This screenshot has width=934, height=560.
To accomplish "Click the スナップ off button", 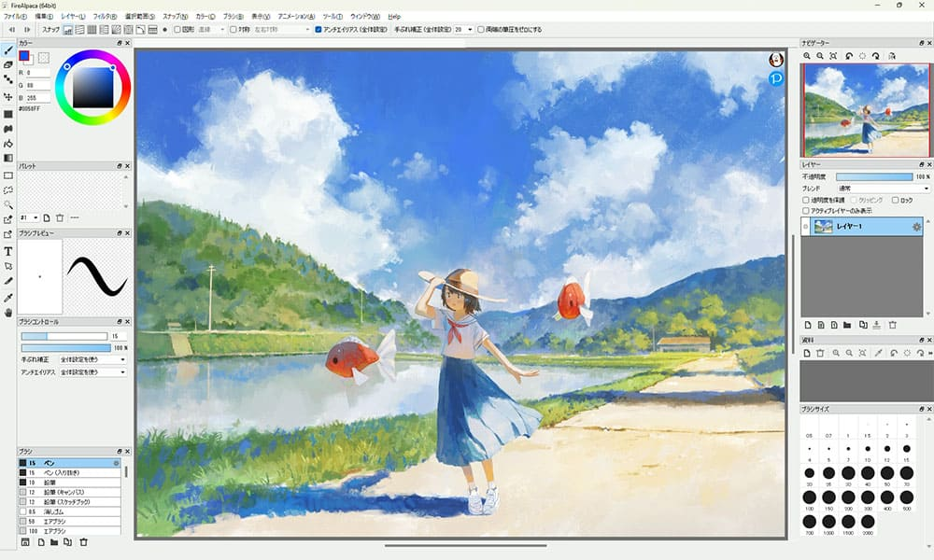I will coord(68,30).
